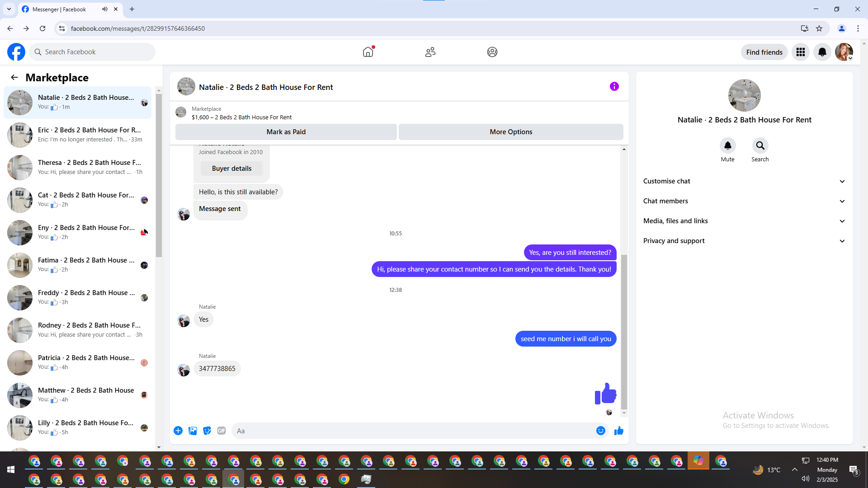Open the Windows Start menu
The height and width of the screenshot is (488, 868).
(x=11, y=470)
